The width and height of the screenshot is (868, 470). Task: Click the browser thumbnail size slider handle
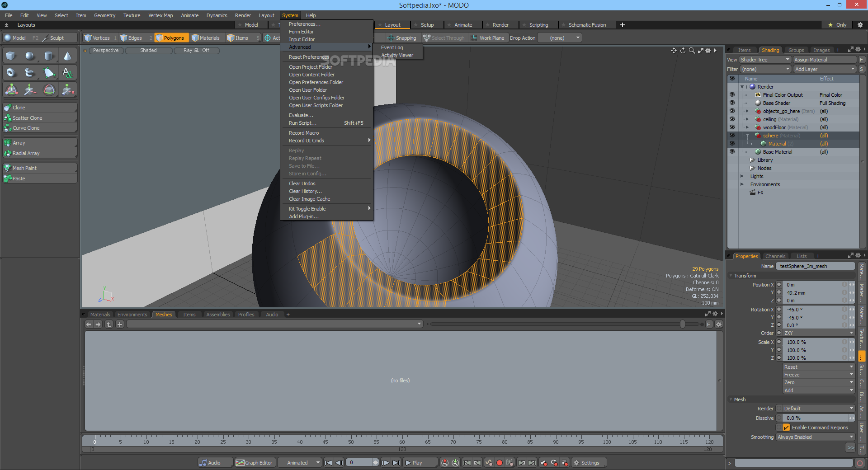[683, 324]
